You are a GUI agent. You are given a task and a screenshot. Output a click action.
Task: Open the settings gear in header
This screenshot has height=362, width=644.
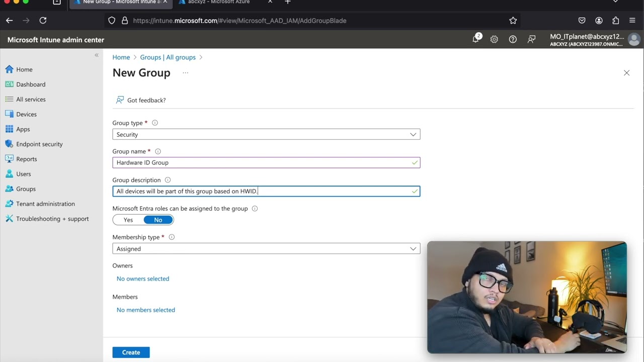coord(494,39)
